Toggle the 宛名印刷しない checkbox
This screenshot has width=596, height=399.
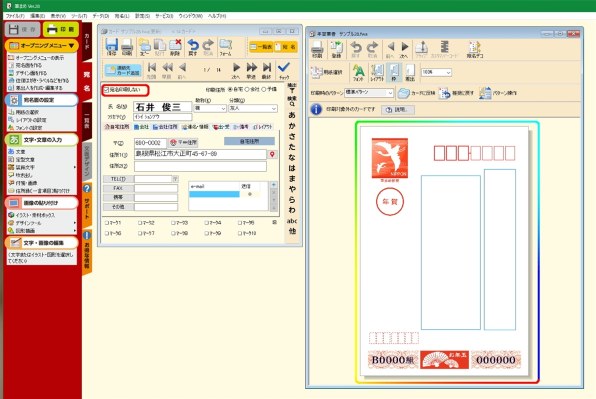pyautogui.click(x=107, y=90)
